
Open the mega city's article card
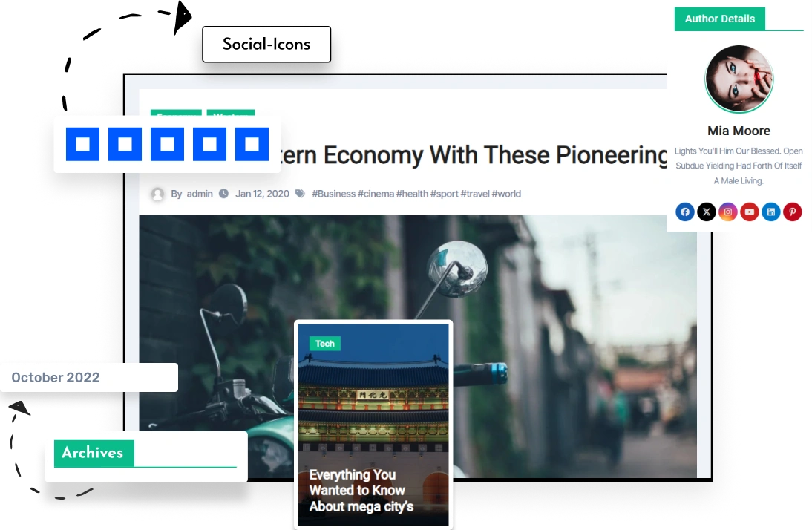click(373, 425)
